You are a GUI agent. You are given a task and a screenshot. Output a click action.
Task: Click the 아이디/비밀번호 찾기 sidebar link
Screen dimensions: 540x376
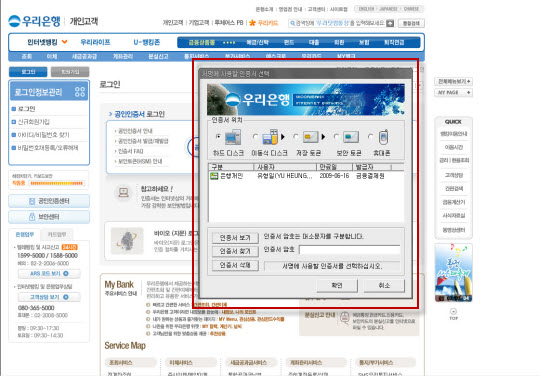(x=43, y=135)
